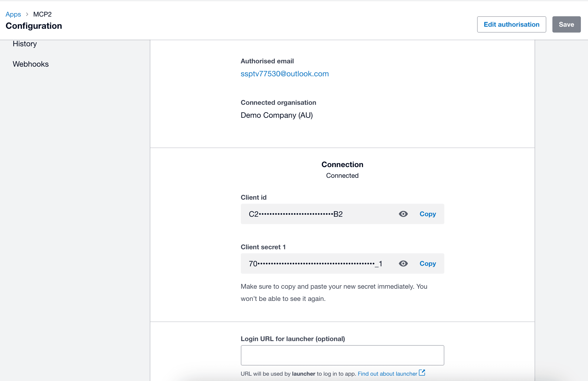Select the Demo Company (AU) organisation text

click(276, 115)
